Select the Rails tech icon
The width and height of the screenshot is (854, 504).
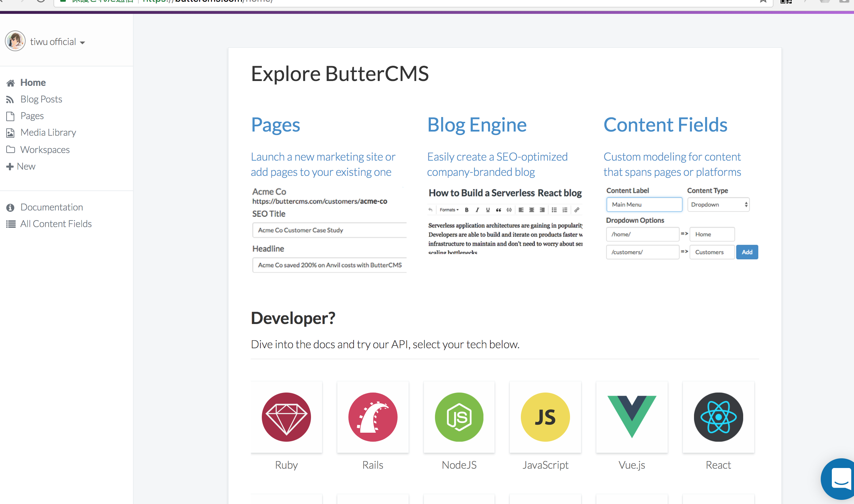pos(373,417)
